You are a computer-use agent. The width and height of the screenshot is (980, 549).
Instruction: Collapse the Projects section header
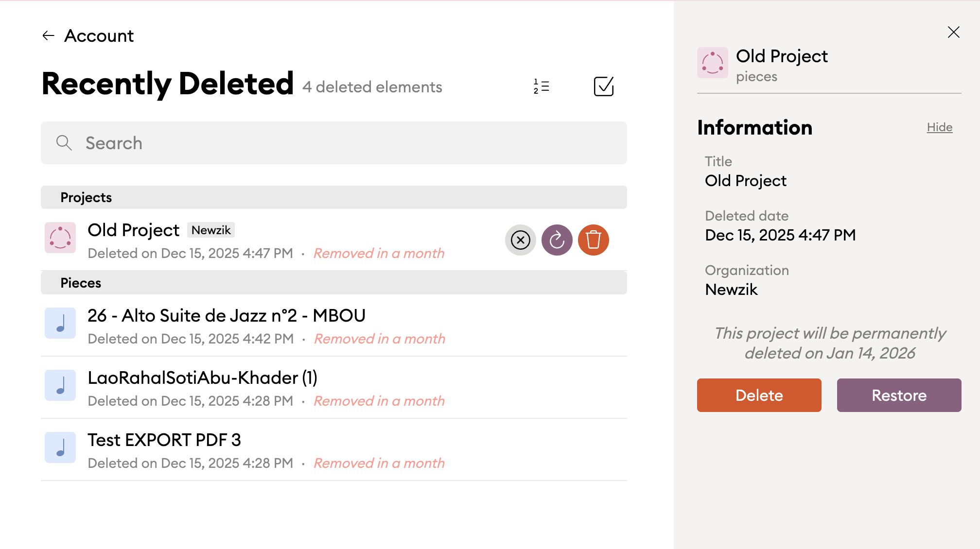333,197
